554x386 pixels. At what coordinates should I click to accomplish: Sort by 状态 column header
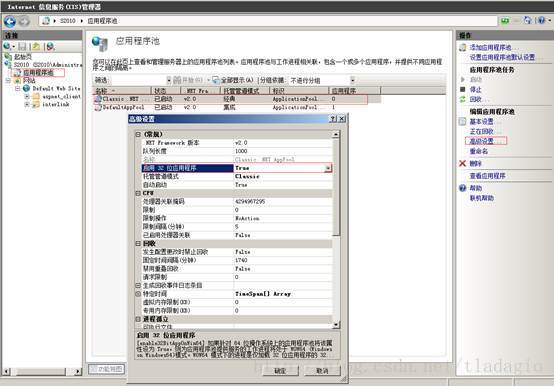pos(166,91)
